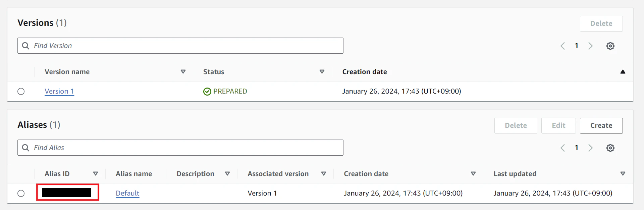
Task: Select page 1 in Versions pagination
Action: pyautogui.click(x=577, y=46)
